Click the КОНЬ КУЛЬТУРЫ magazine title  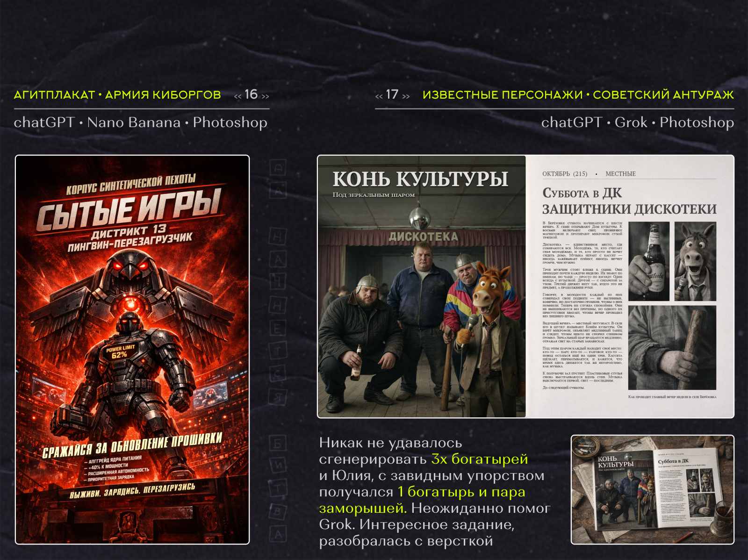[x=420, y=179]
